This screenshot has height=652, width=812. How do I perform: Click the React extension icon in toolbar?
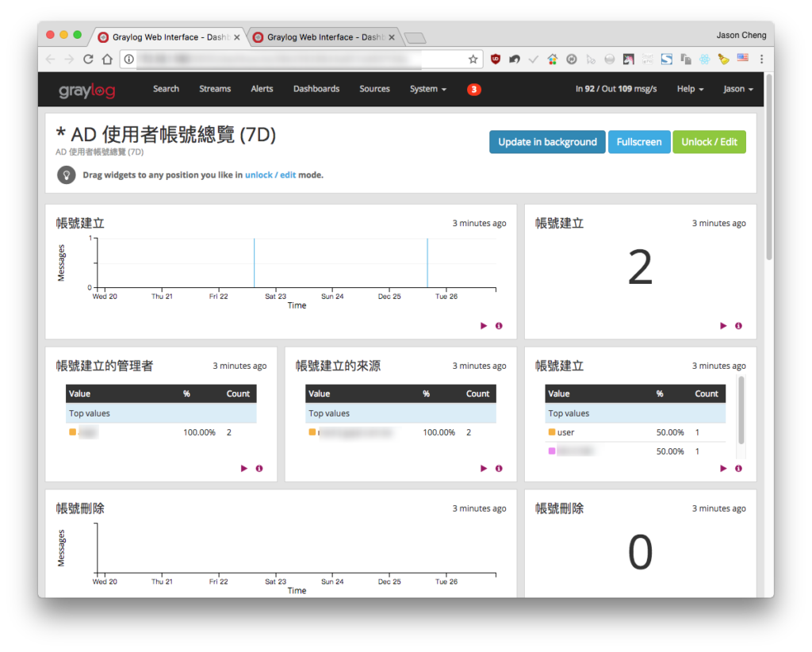(x=704, y=59)
